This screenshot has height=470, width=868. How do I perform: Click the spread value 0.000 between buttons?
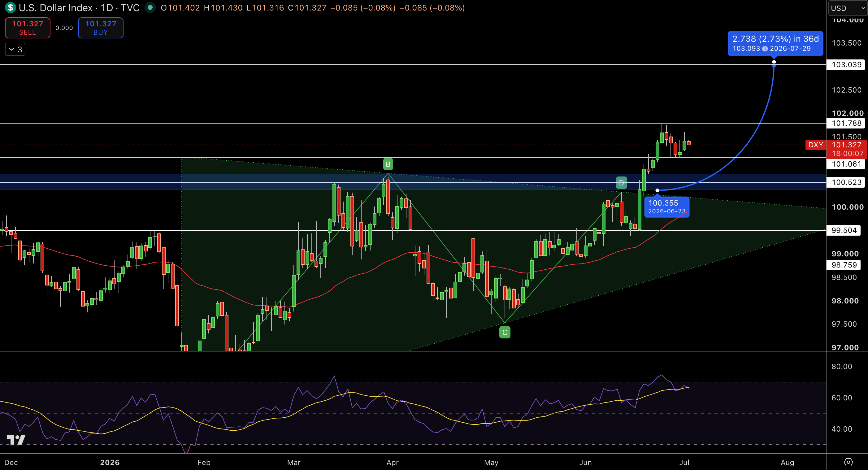pyautogui.click(x=64, y=28)
